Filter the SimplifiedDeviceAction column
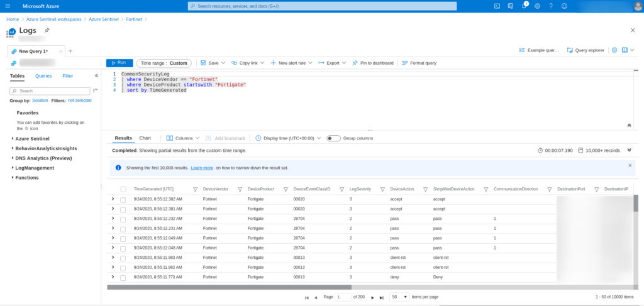Image resolution: width=644 pixels, height=306 pixels. click(x=486, y=190)
